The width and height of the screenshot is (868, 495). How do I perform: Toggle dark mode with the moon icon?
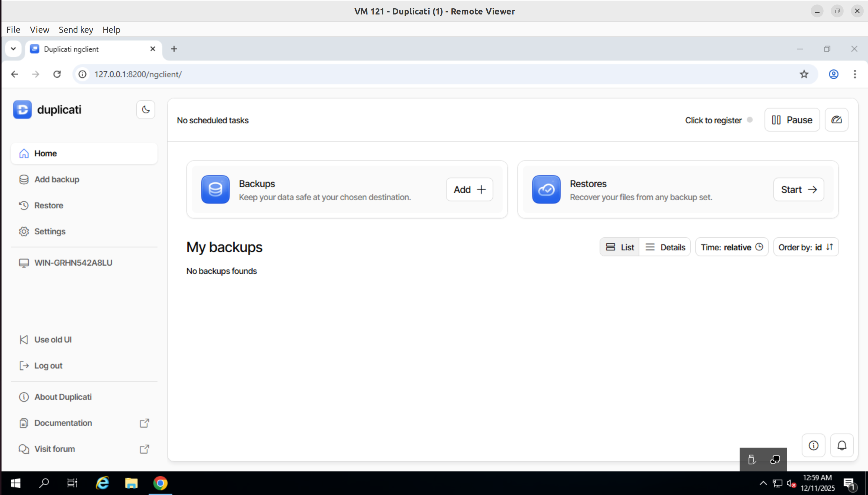click(x=145, y=109)
